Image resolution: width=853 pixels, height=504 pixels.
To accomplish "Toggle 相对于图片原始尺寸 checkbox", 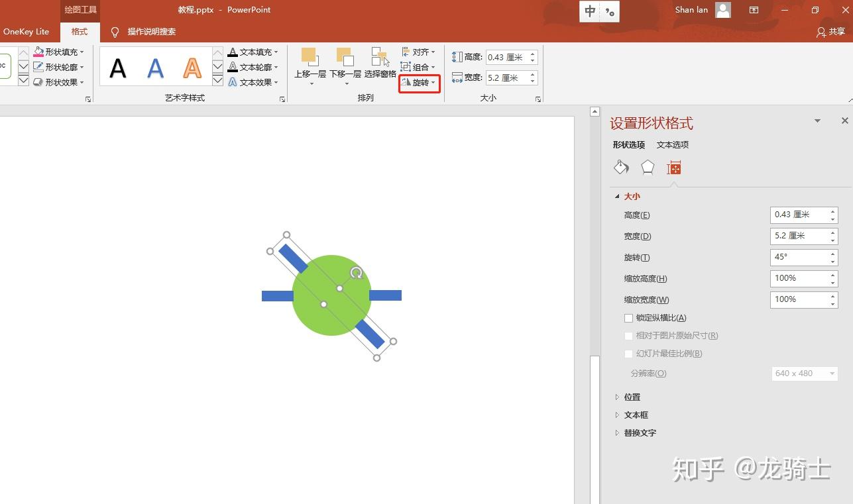I will point(628,336).
